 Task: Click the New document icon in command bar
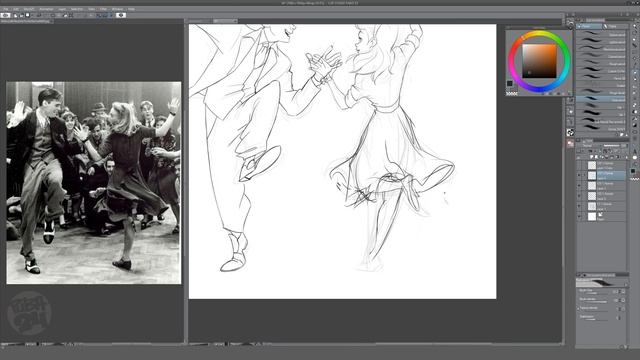(x=16, y=16)
